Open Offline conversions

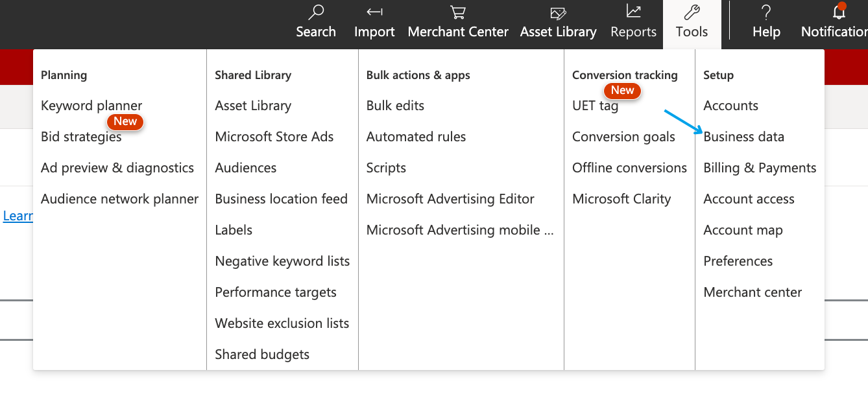[x=629, y=168]
